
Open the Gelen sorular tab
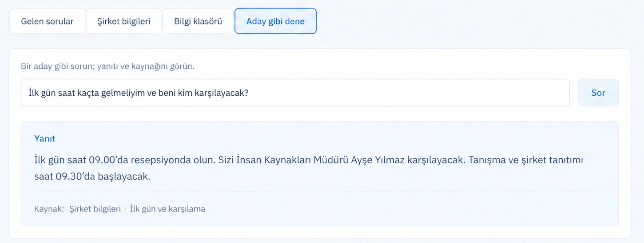point(47,21)
